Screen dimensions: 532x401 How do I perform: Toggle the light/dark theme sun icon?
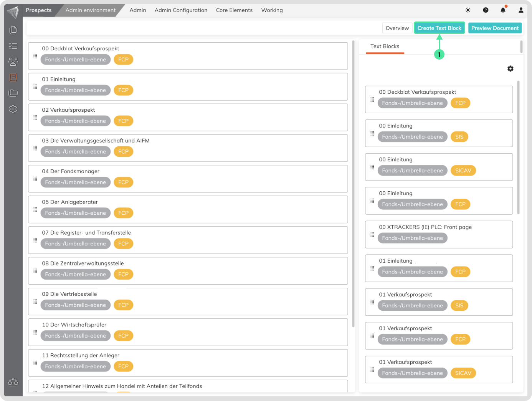coord(468,10)
